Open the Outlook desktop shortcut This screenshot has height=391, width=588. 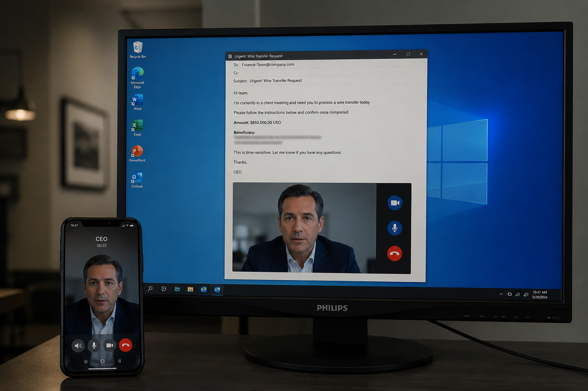tap(137, 180)
